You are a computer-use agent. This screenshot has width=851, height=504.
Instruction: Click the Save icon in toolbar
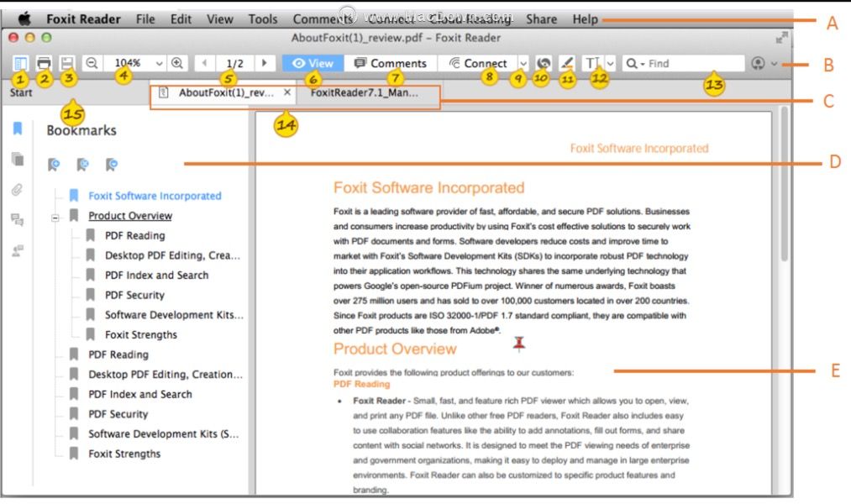pyautogui.click(x=66, y=63)
